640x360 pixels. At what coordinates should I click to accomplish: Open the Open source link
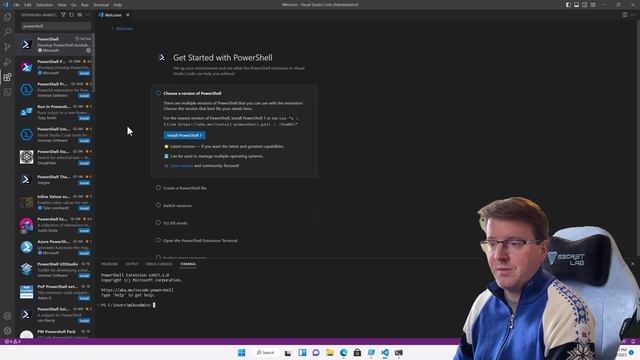[x=181, y=166]
